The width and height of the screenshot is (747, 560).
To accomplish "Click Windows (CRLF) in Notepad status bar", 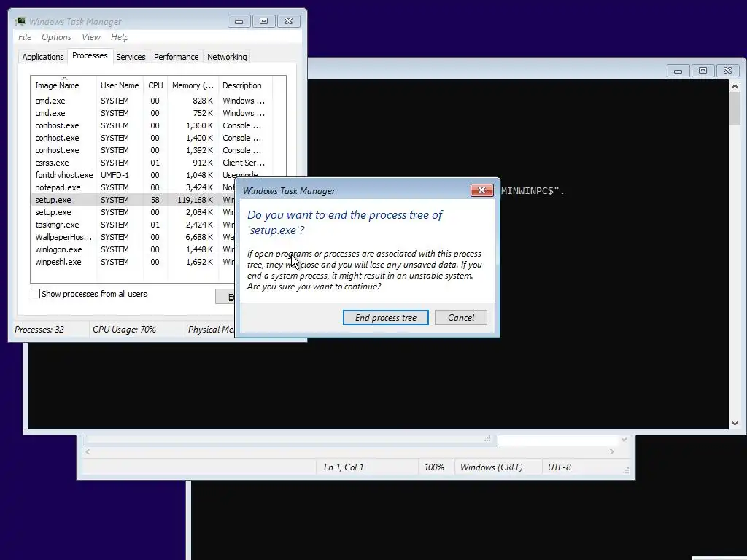I will 491,467.
